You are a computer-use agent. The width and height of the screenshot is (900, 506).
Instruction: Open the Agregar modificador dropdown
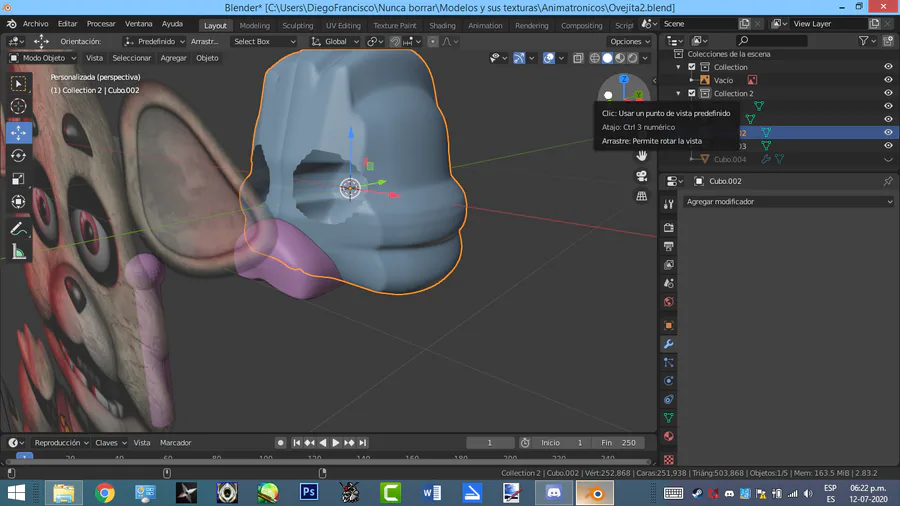788,202
